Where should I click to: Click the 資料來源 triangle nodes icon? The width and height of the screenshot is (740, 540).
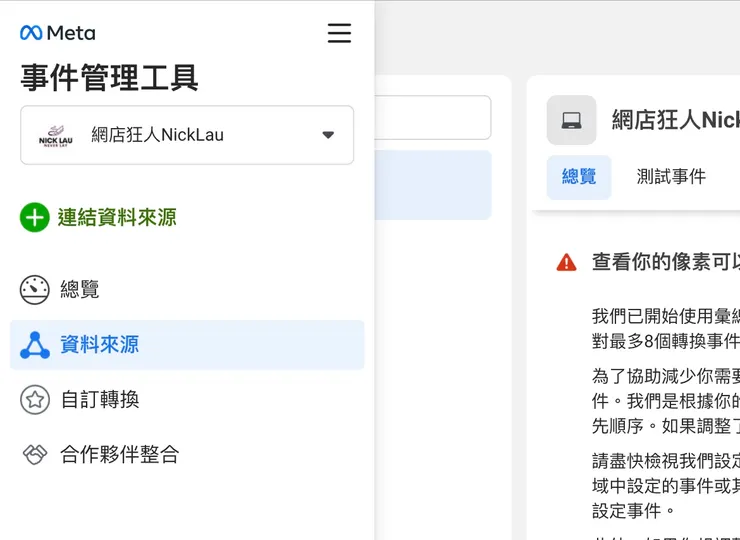click(x=34, y=345)
